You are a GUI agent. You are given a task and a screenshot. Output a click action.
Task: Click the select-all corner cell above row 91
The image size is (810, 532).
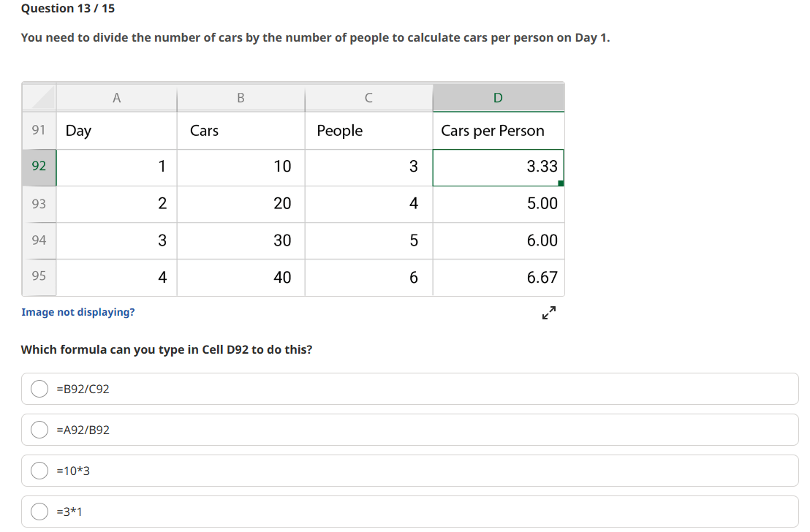(39, 97)
